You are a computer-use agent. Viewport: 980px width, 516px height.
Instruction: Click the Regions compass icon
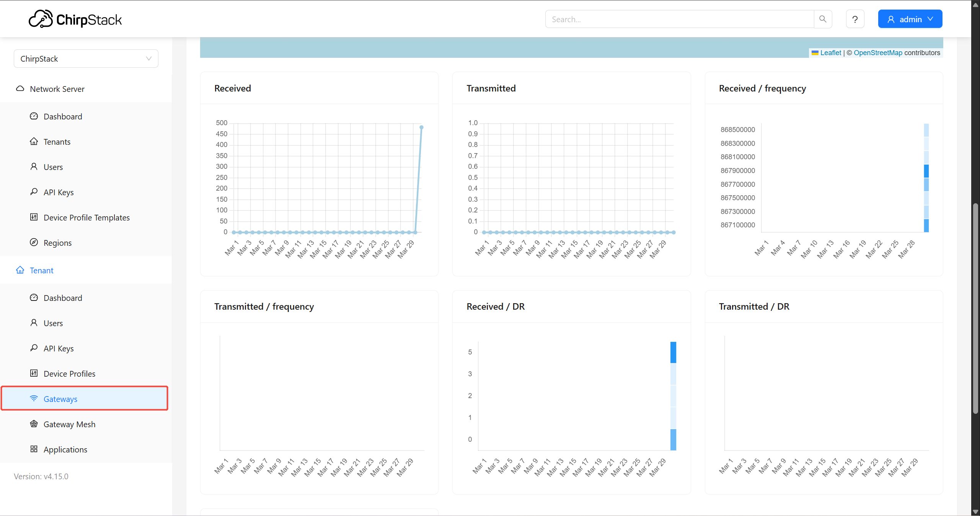(x=34, y=242)
